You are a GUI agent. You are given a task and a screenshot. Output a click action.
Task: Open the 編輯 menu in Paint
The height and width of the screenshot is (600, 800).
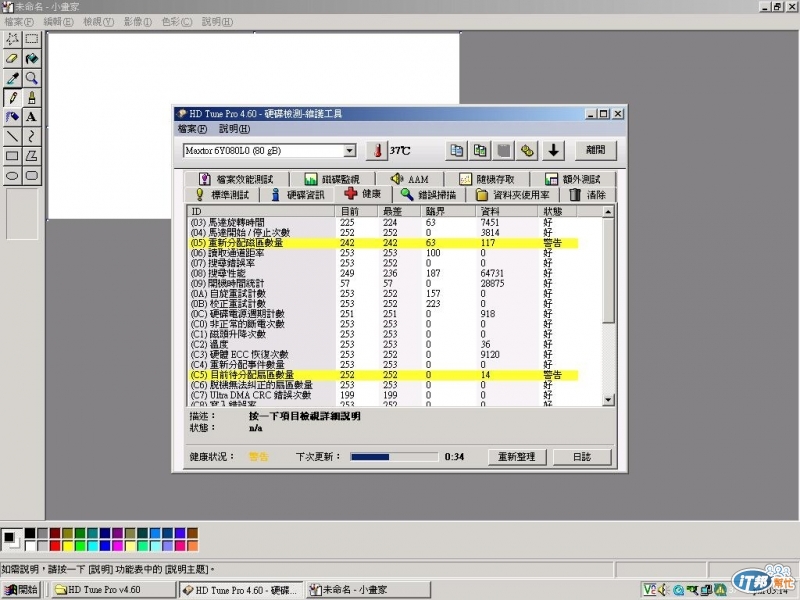(x=59, y=22)
